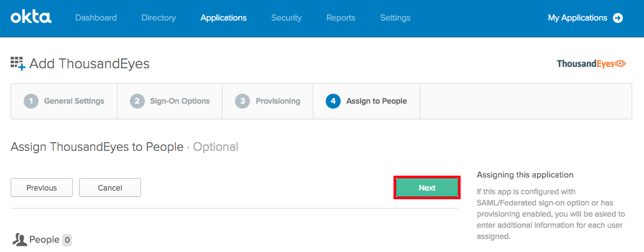Click the 'Optional' label text

pyautogui.click(x=216, y=147)
